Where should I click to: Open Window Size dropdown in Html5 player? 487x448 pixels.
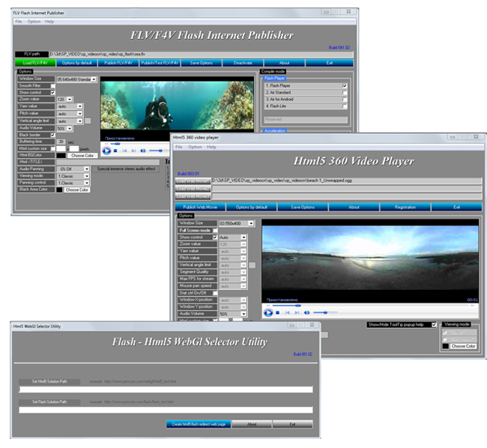pyautogui.click(x=251, y=223)
